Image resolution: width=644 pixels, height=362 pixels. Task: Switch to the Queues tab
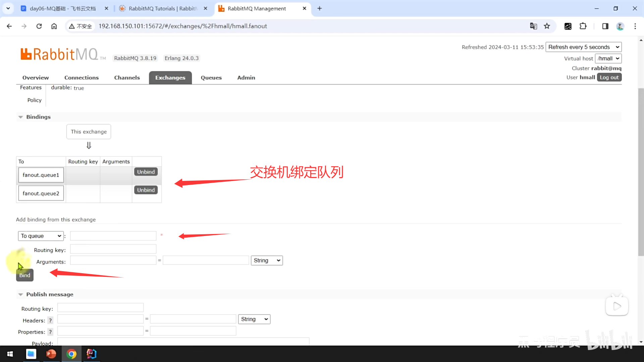pyautogui.click(x=211, y=77)
